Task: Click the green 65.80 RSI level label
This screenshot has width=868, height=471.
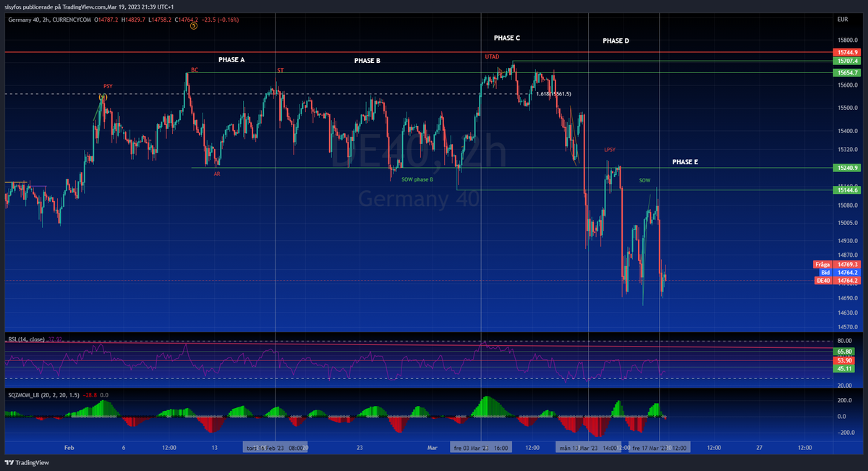Action: click(844, 351)
